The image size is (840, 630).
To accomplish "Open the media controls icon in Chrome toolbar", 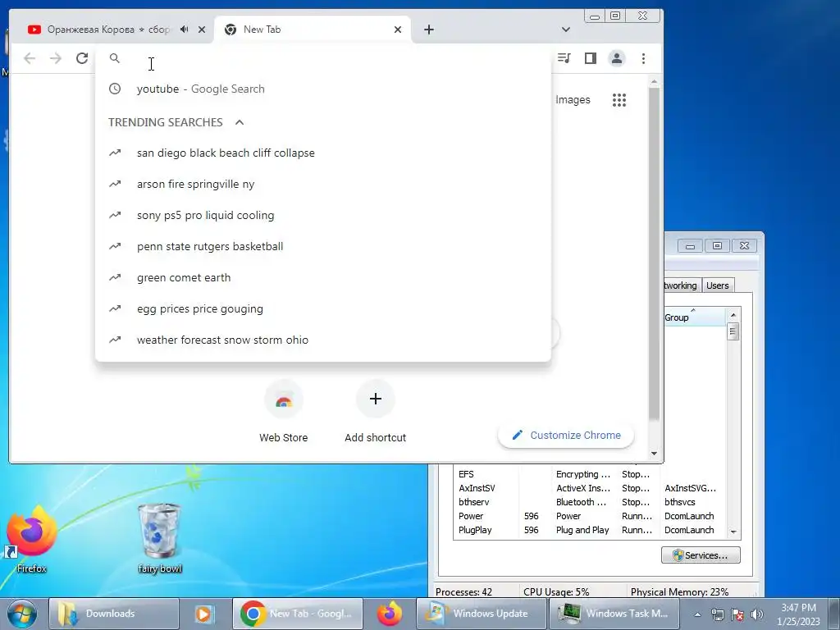I will [x=564, y=58].
